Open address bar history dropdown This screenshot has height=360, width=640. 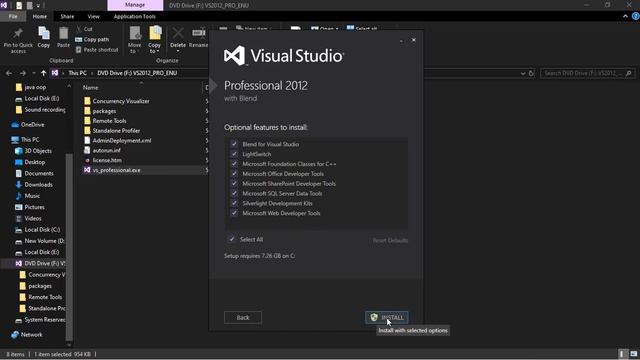(x=523, y=73)
